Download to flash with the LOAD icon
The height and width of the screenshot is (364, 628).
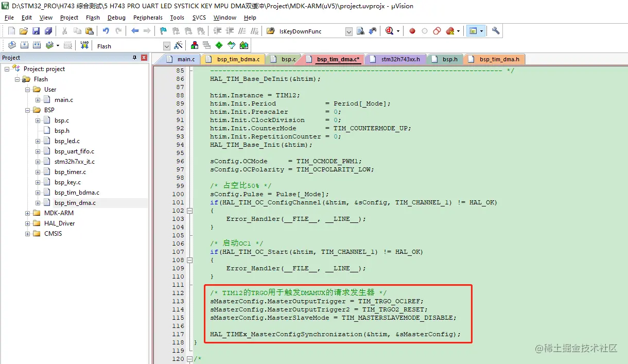tap(84, 45)
